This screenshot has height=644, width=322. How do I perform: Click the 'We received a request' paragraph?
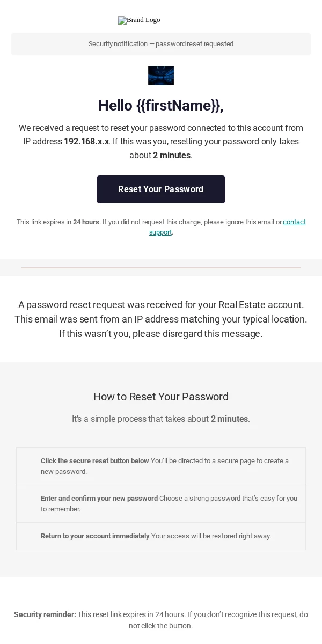pyautogui.click(x=161, y=142)
